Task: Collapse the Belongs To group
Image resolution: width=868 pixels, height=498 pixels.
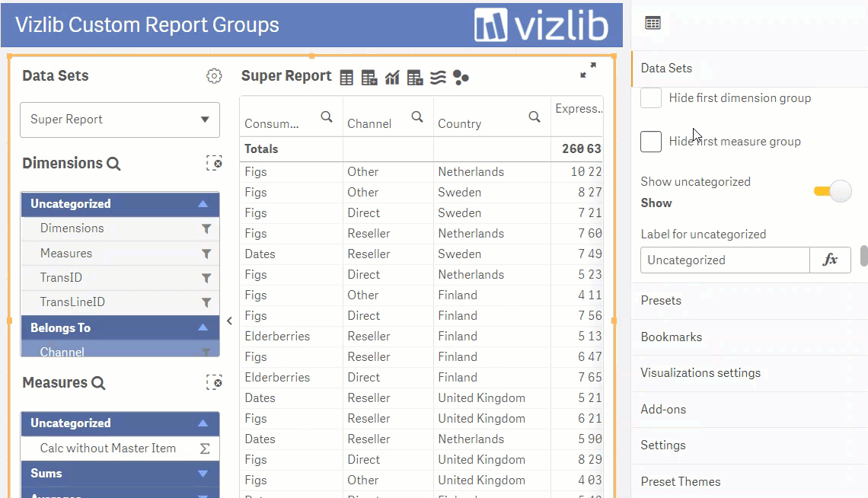Action: (x=120, y=327)
